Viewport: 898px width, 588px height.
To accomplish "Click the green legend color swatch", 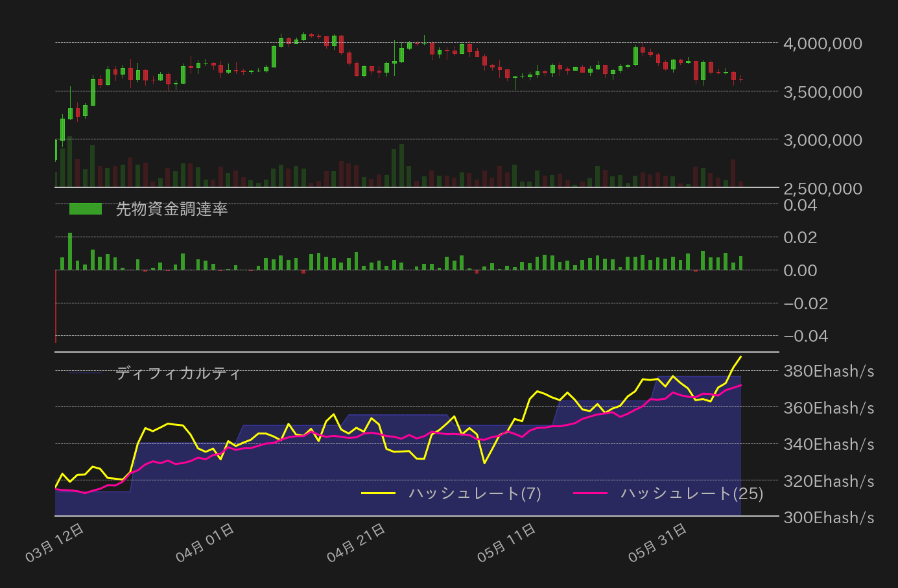I will click(x=84, y=209).
